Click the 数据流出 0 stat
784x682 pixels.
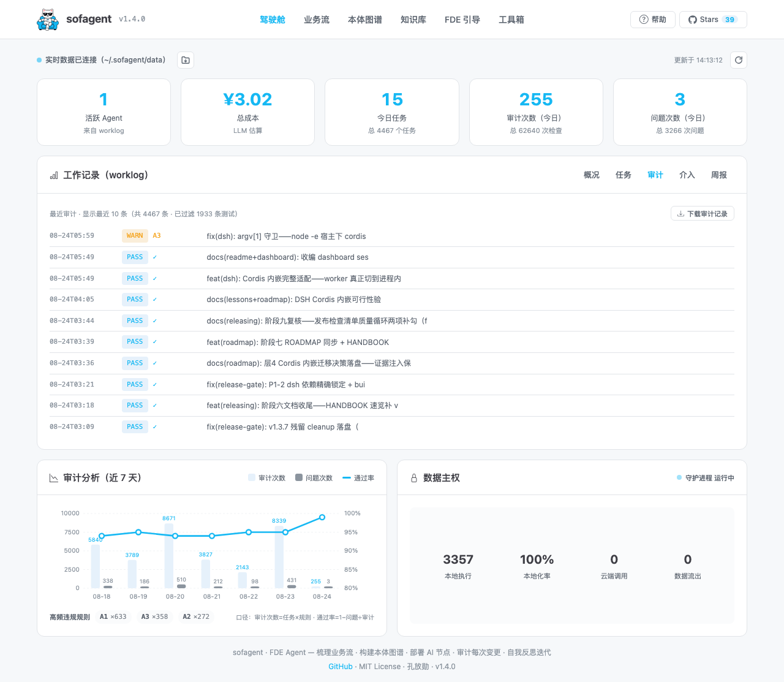pos(688,566)
